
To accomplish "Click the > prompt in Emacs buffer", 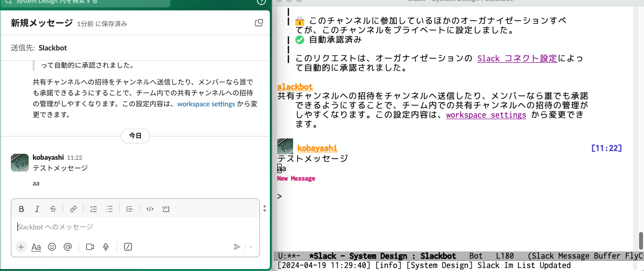I will click(280, 196).
